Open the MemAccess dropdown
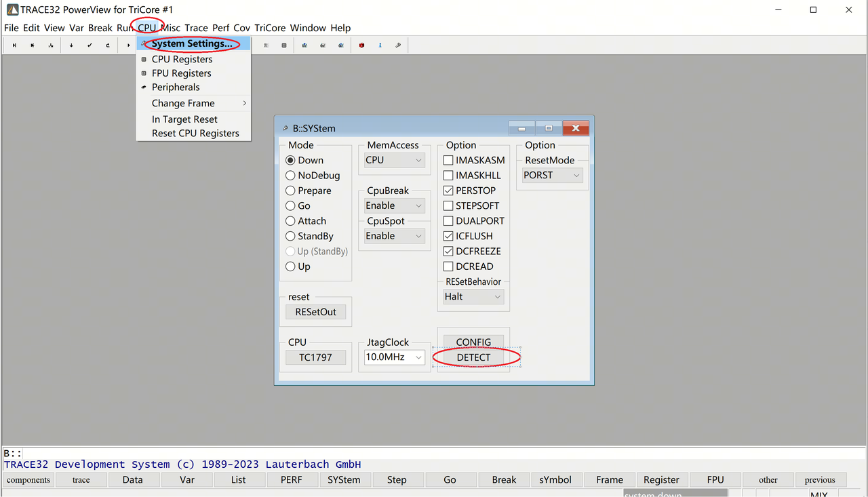The height and width of the screenshot is (497, 868). (x=395, y=161)
